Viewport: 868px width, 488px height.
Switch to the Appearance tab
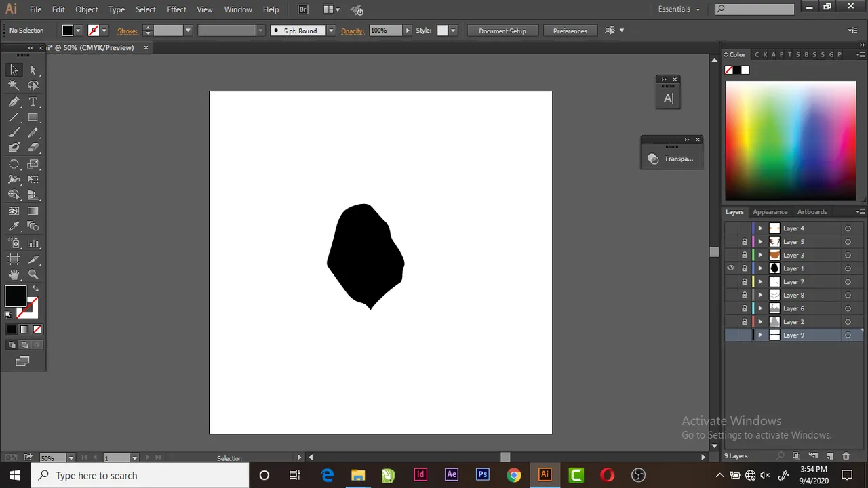pos(770,212)
